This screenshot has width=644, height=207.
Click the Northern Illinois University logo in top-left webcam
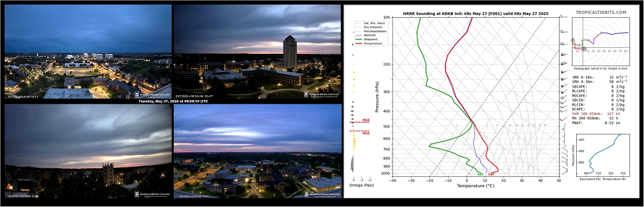(152, 95)
